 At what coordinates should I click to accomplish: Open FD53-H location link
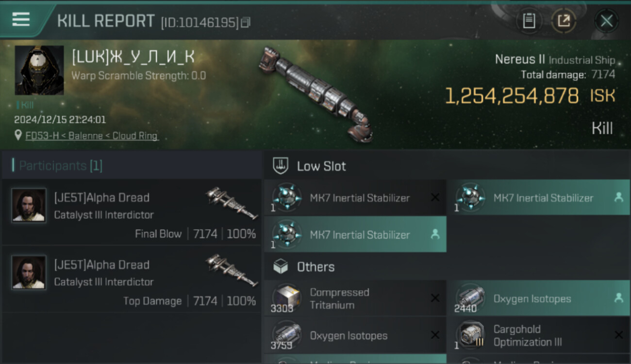[x=92, y=136]
